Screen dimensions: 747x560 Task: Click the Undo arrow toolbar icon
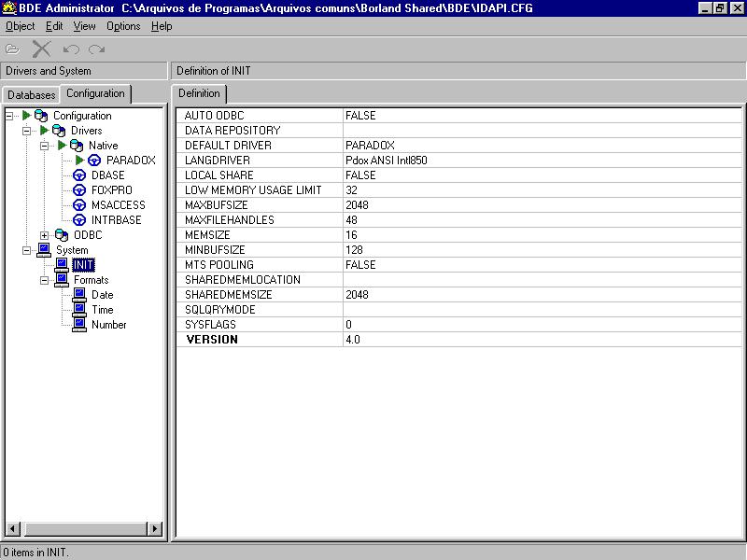[x=71, y=49]
